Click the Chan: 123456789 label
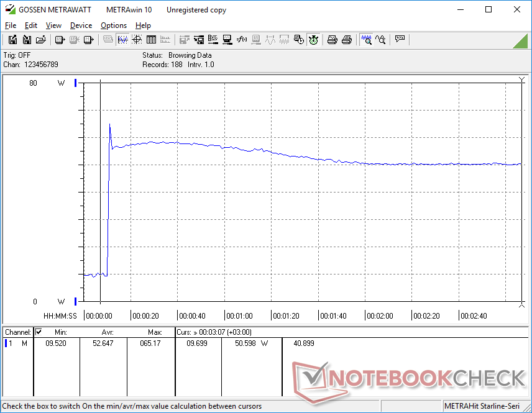532x413 pixels. [x=31, y=65]
